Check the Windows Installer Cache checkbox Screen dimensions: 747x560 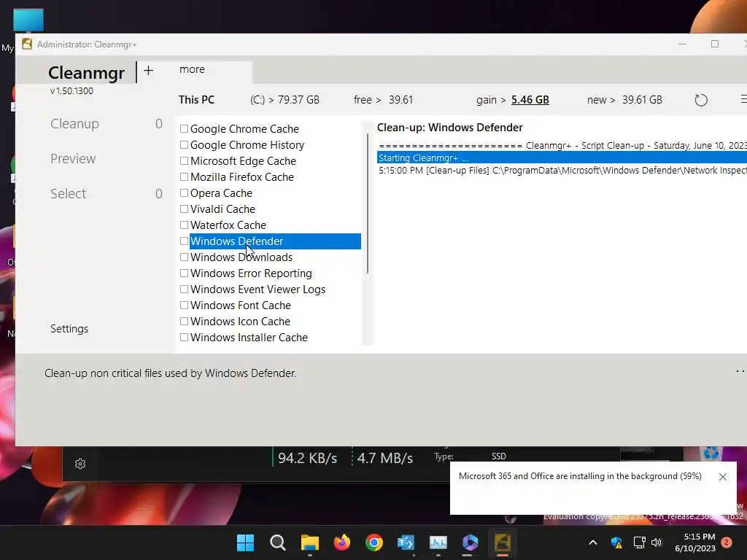coord(184,337)
